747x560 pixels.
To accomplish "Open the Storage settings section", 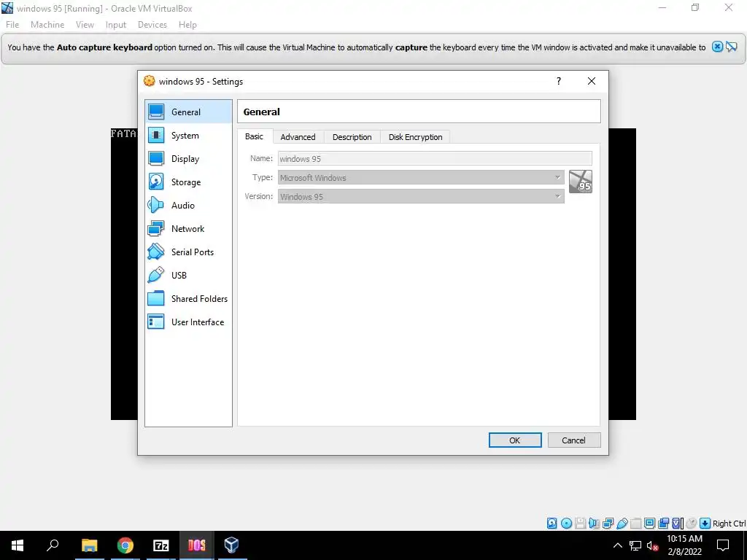I will tap(188, 182).
